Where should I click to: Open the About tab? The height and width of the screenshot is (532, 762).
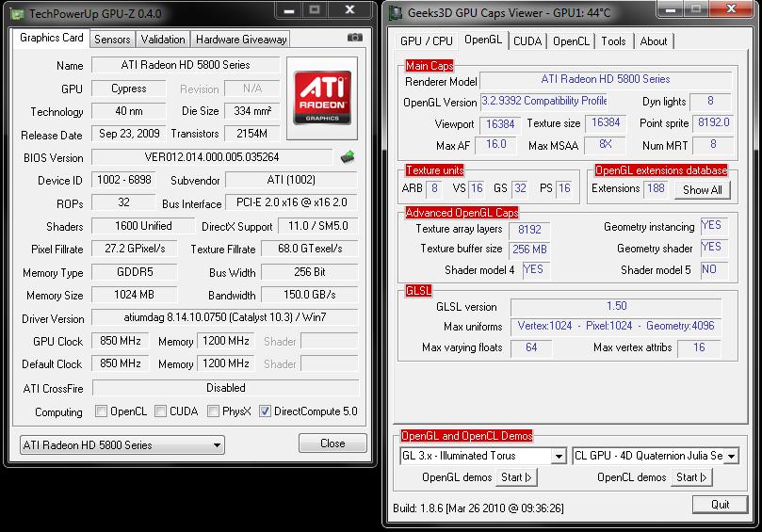coord(654,41)
